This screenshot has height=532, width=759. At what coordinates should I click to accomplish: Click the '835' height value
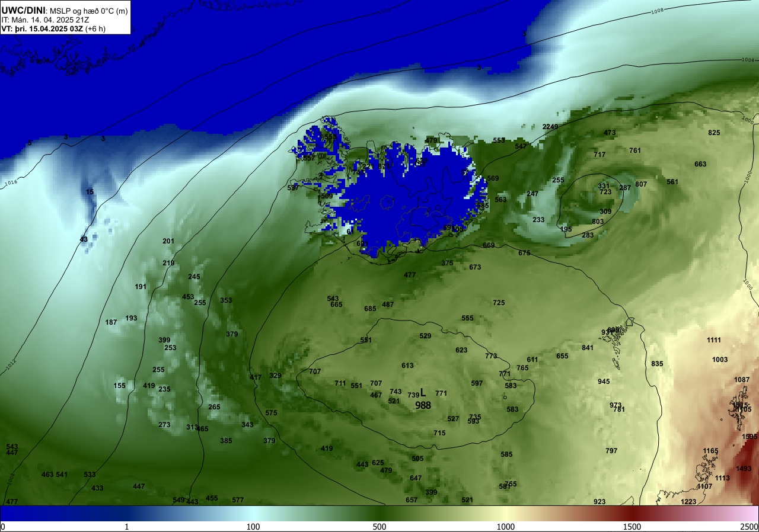(657, 364)
